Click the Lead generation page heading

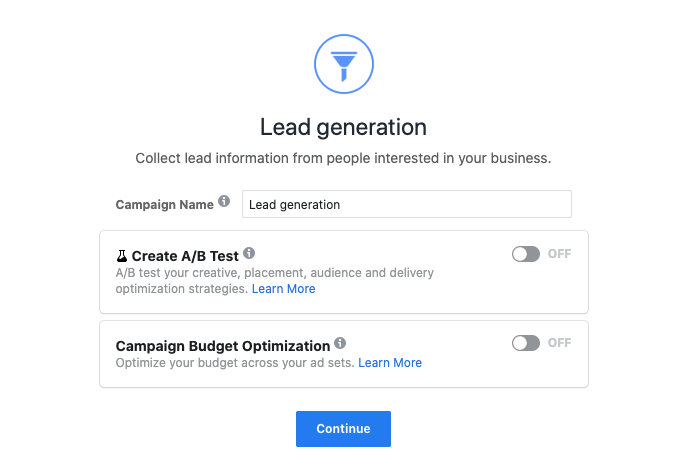click(x=343, y=127)
